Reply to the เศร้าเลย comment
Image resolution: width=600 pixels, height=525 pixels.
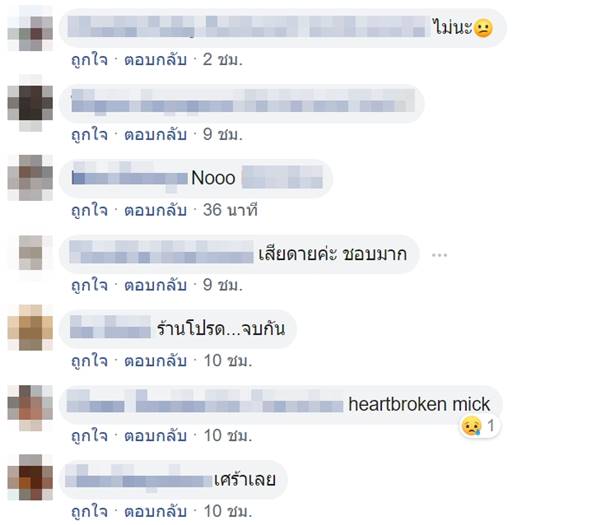[155, 511]
